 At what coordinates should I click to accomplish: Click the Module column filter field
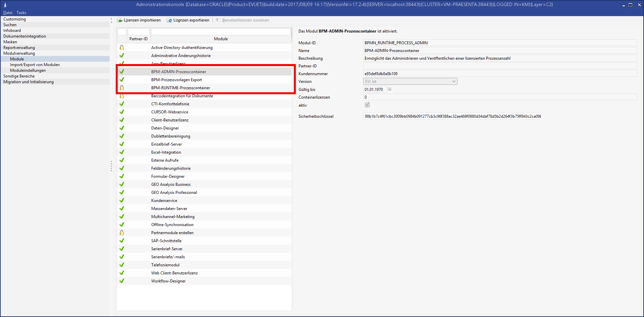(x=220, y=32)
